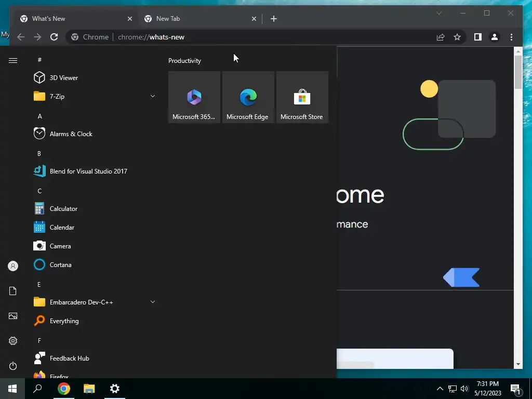Bookmark this tab with the star
532x399 pixels.
pos(457,37)
